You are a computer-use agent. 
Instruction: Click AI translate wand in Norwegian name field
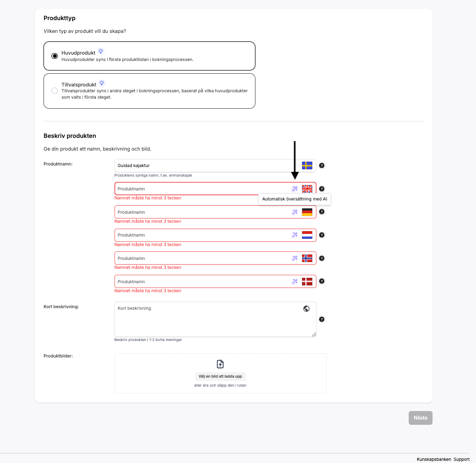pos(295,258)
